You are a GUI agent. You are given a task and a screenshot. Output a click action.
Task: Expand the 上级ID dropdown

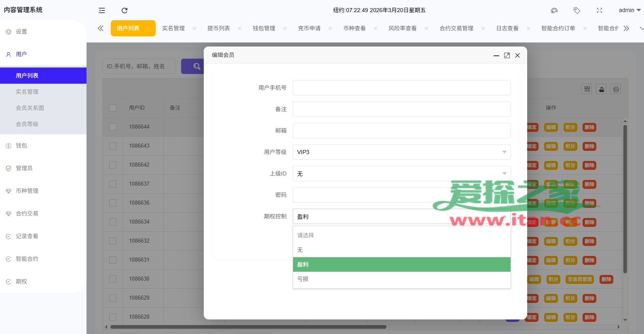[401, 173]
